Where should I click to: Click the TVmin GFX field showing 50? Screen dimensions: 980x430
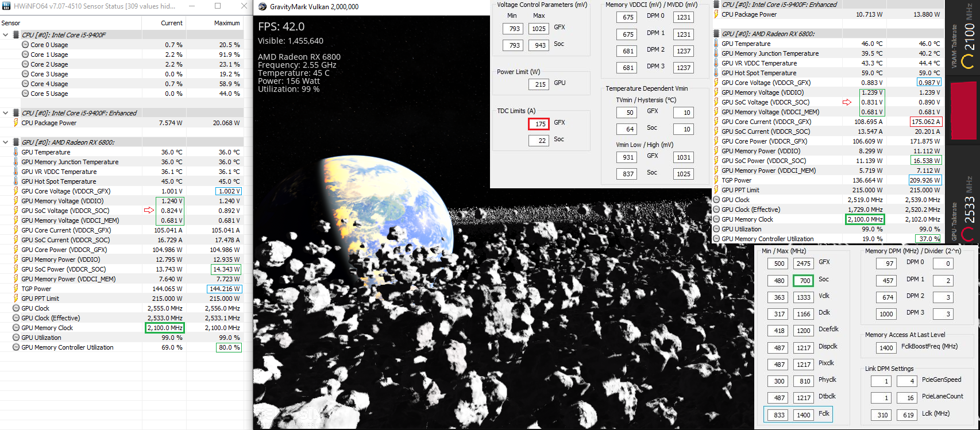tap(628, 113)
